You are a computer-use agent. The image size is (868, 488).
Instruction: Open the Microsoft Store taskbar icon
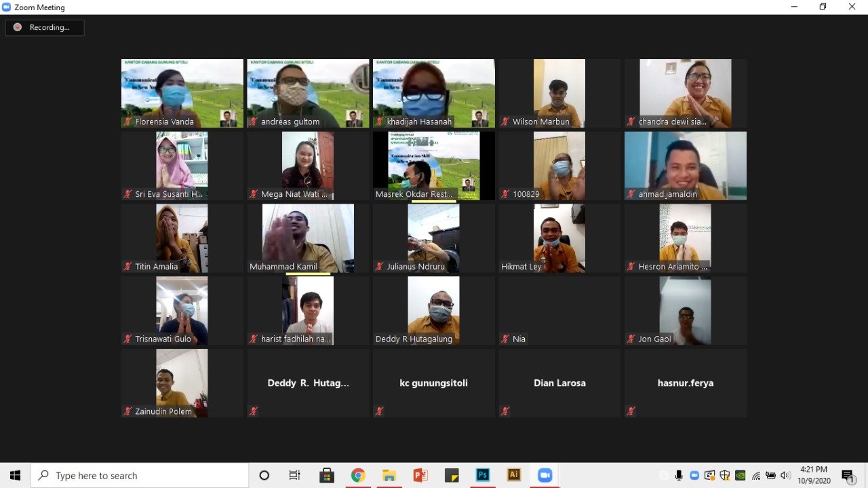[326, 475]
